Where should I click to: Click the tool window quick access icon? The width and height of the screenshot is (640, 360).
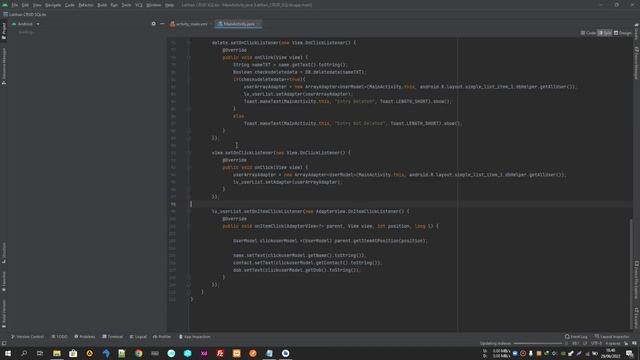coord(4,343)
